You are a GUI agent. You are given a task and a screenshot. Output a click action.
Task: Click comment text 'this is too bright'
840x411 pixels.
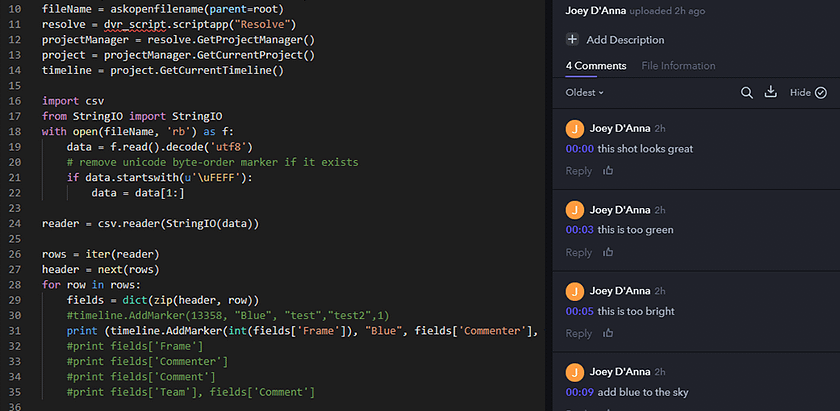coord(636,311)
